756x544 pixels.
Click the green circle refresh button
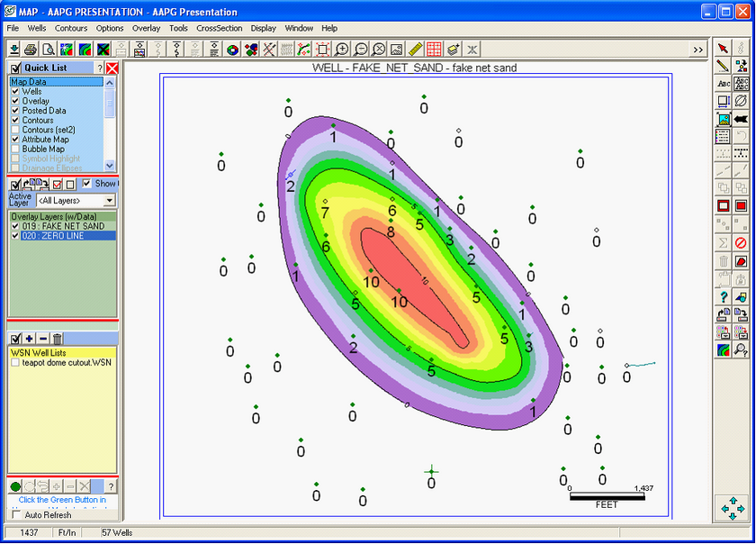coord(15,486)
